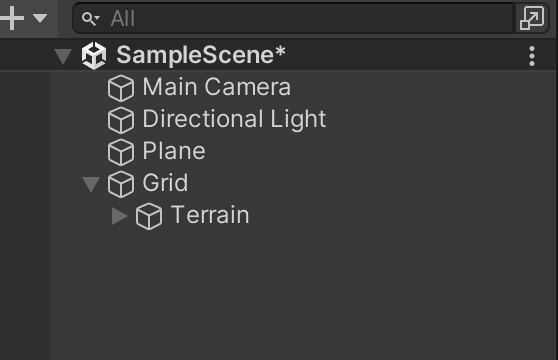Focus the hierarchy search field

294,18
